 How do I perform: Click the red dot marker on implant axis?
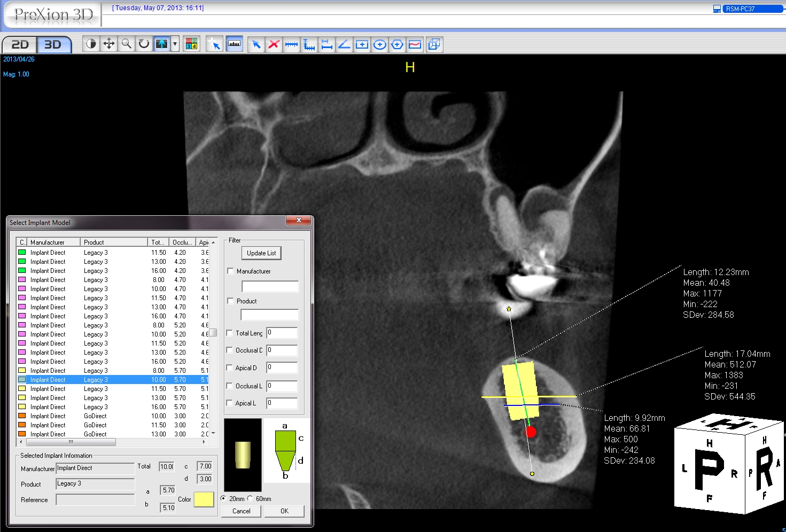(531, 432)
